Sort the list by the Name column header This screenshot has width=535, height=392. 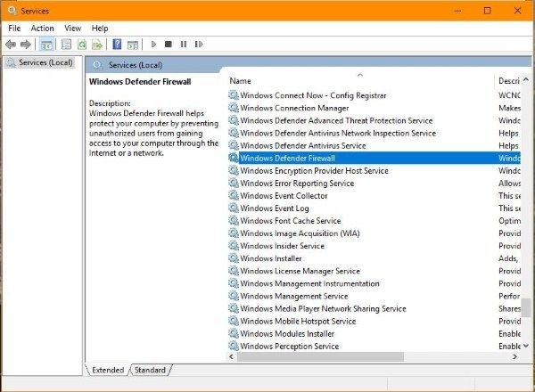357,80
